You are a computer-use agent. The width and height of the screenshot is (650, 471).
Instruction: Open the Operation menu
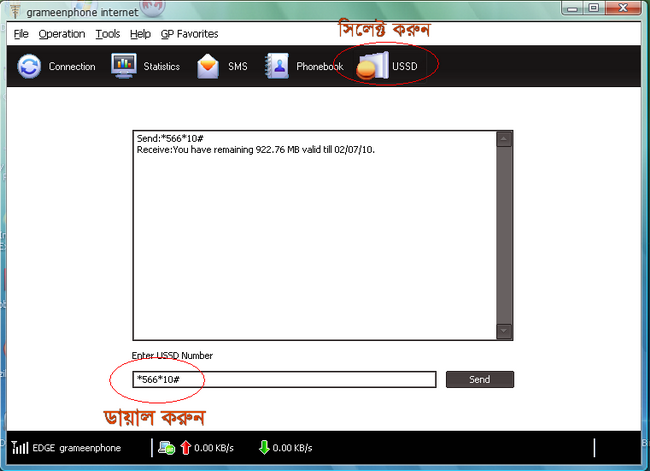(62, 34)
